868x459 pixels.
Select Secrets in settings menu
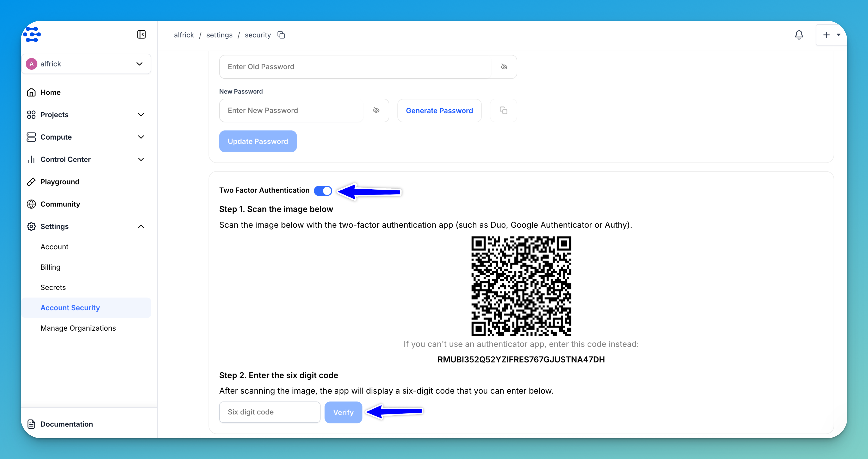pos(53,287)
